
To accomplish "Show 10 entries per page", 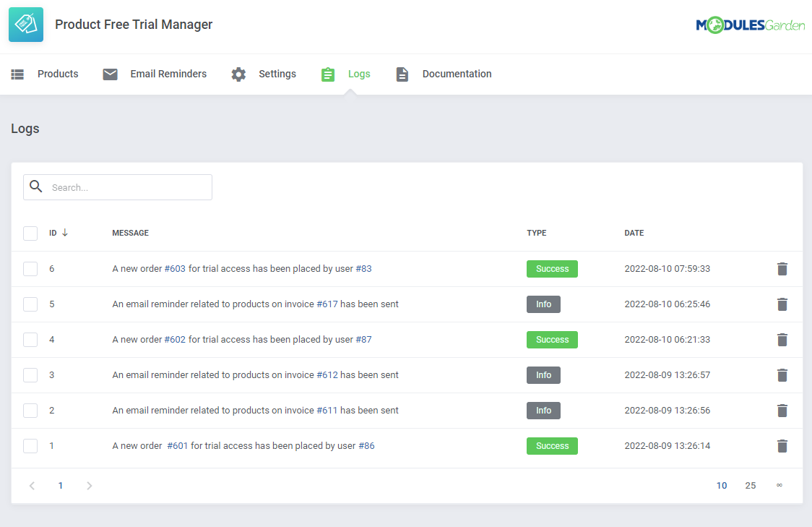I will click(x=722, y=486).
